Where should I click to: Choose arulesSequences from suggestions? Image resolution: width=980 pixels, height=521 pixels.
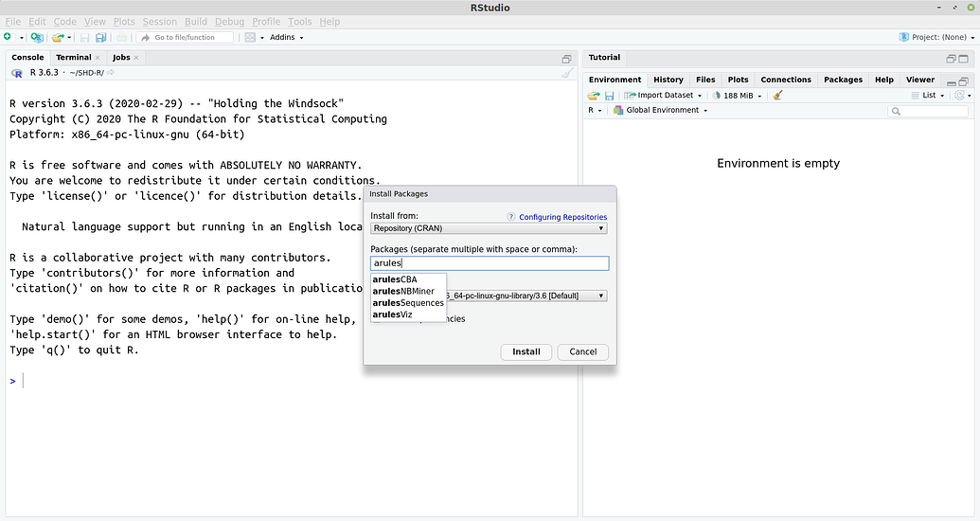point(409,303)
